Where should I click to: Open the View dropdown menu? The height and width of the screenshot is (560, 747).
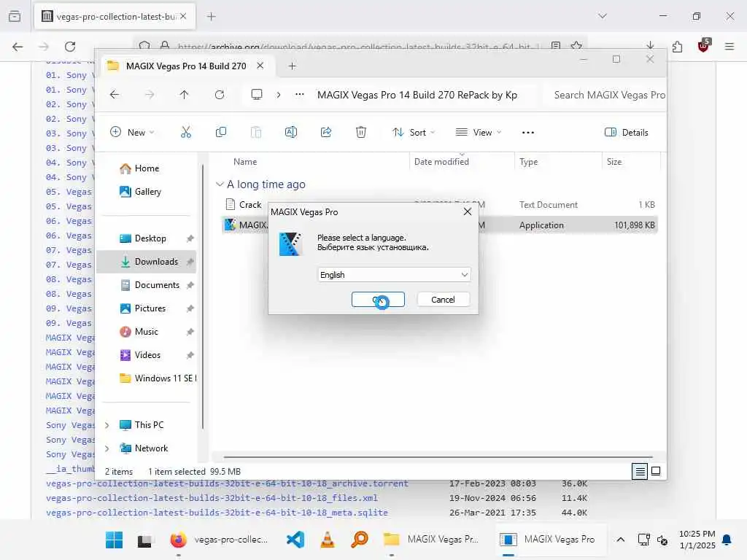click(x=479, y=133)
